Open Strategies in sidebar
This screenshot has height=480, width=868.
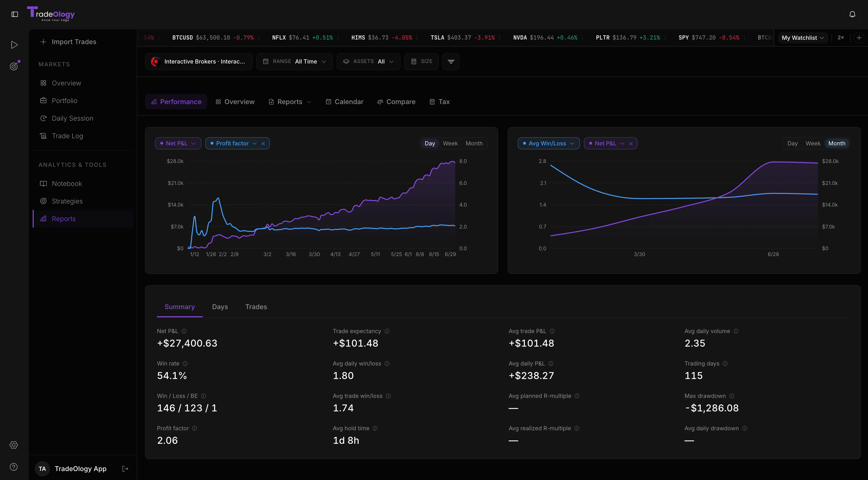(x=83, y=201)
